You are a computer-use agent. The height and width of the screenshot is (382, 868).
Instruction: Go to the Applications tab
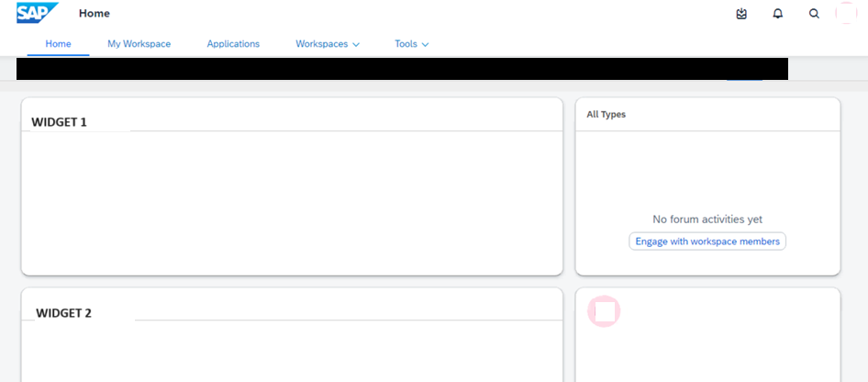click(x=233, y=44)
